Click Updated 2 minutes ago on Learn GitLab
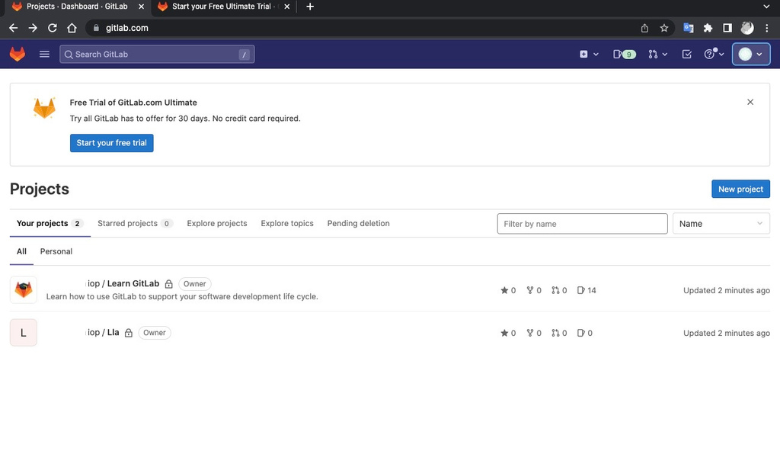This screenshot has width=780, height=470. click(726, 290)
